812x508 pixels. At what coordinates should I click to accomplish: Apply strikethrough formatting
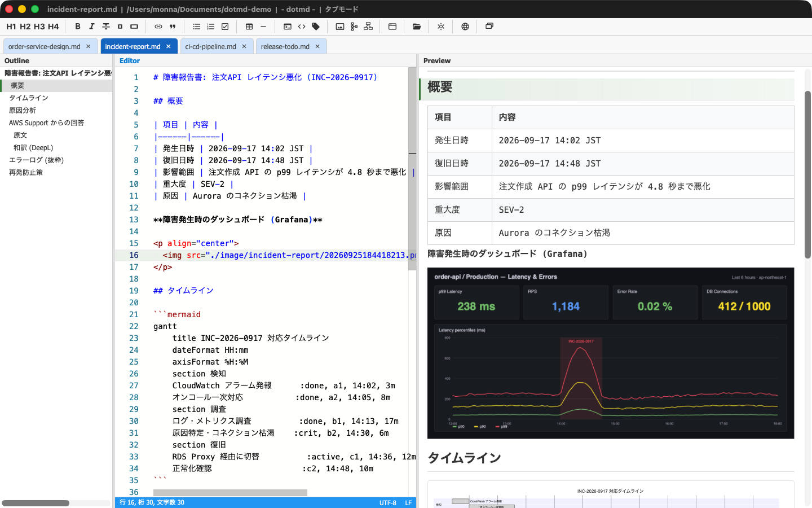pos(106,27)
